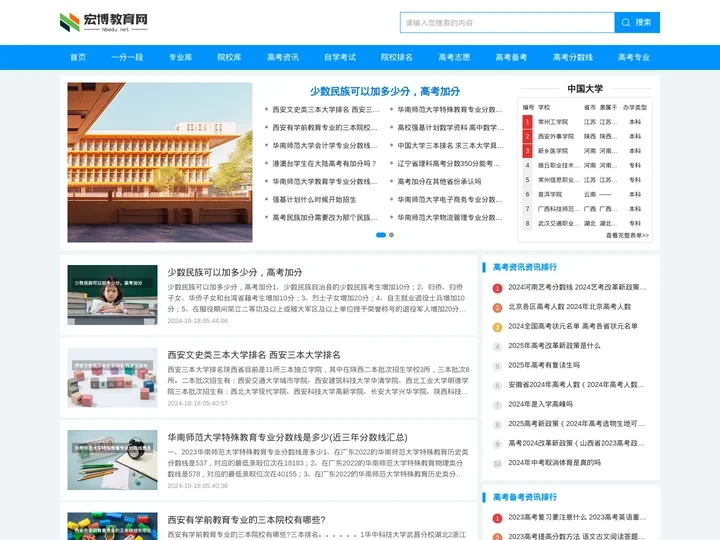
Task: Open 2025年高考改革新政策是什么
Action: [x=554, y=346]
